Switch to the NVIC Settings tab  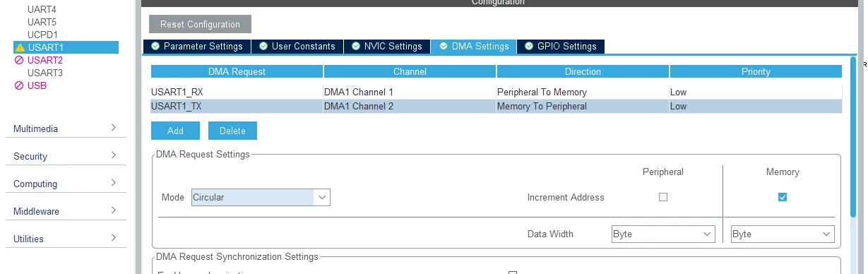coord(386,46)
